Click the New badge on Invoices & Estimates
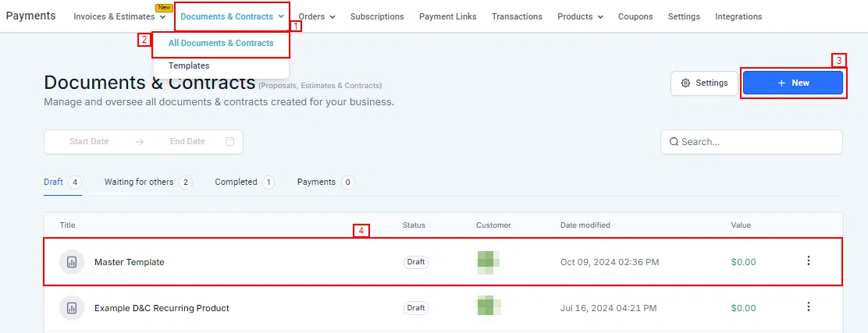The width and height of the screenshot is (868, 333). click(x=165, y=8)
